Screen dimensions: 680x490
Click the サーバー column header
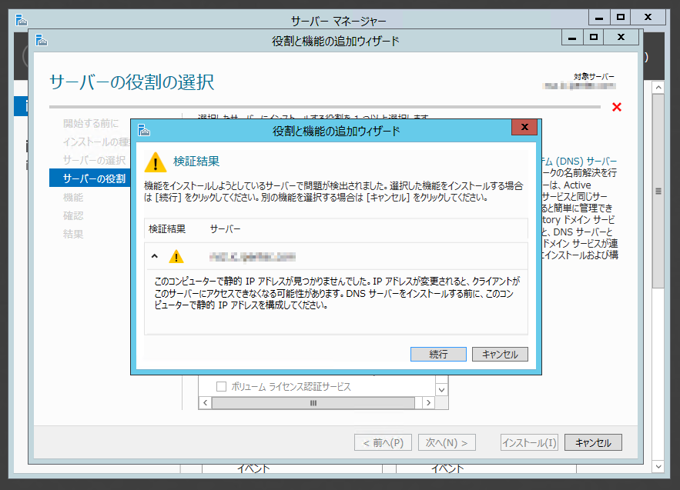coord(225,229)
